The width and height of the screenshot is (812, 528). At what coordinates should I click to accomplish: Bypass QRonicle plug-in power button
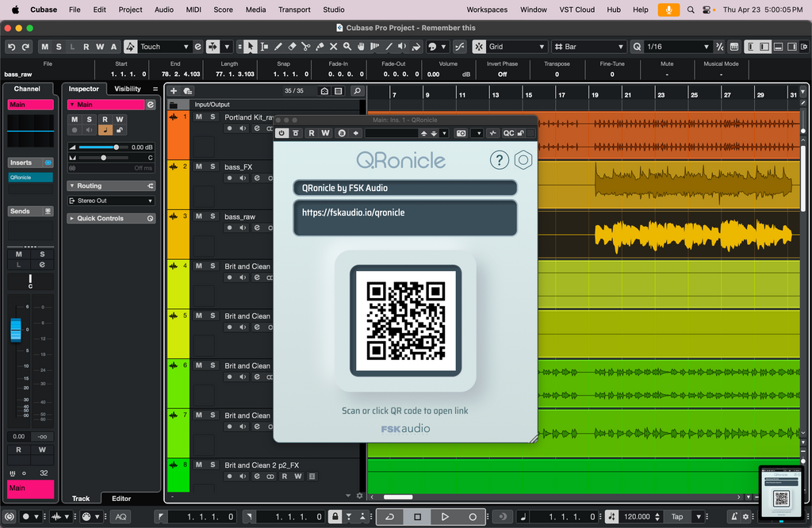282,133
